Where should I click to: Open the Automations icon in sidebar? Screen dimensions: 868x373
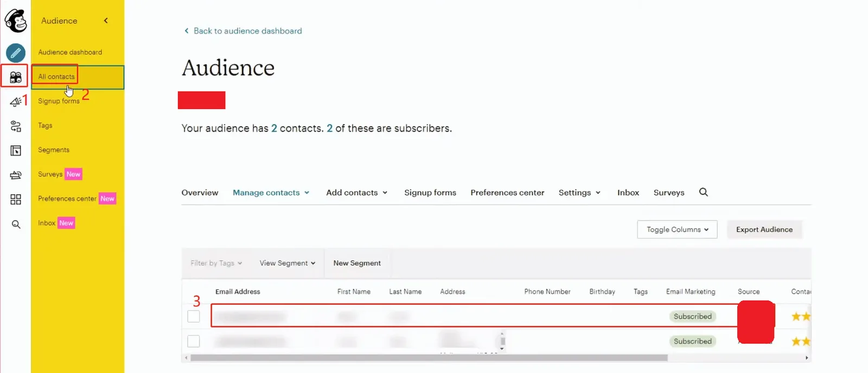[16, 126]
